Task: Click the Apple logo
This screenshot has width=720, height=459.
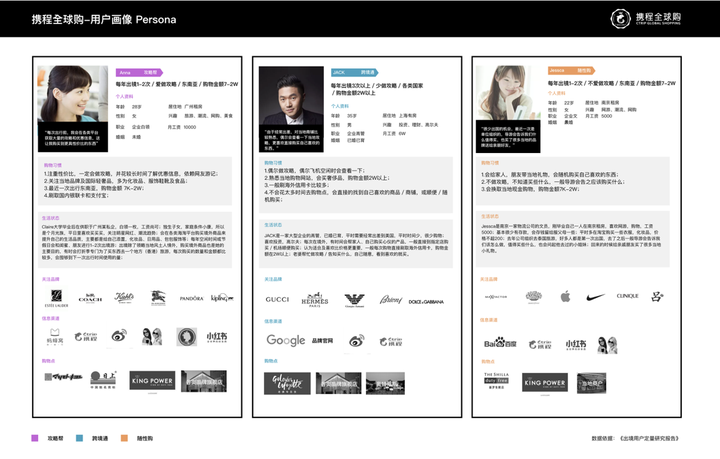Action: pyautogui.click(x=566, y=297)
